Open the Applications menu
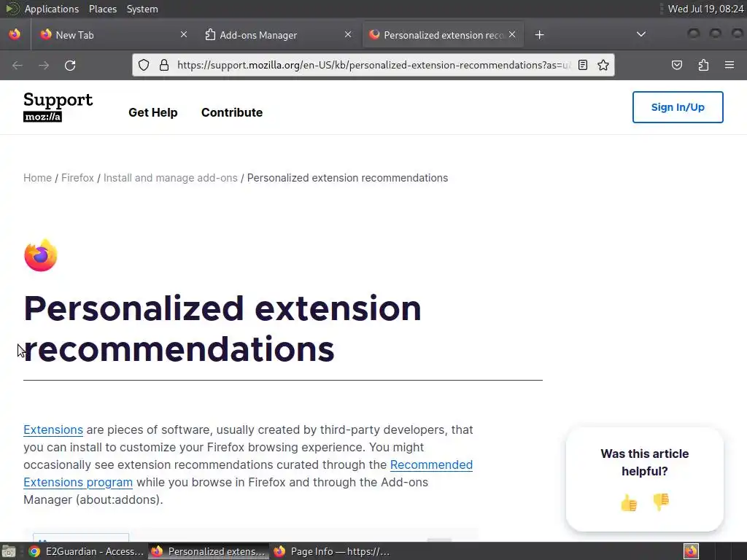Image resolution: width=747 pixels, height=560 pixels. click(52, 9)
